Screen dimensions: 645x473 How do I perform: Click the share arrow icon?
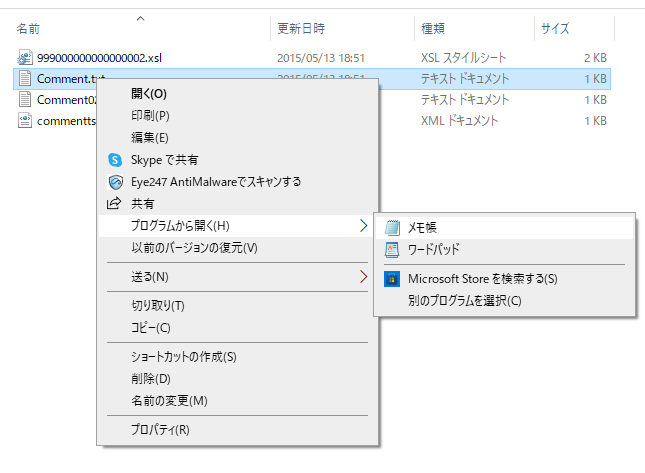(114, 204)
